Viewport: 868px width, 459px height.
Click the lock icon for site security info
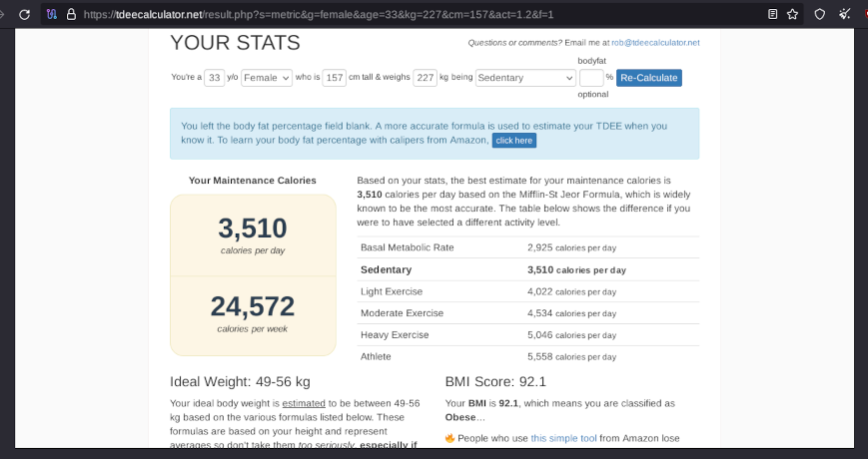[71, 14]
